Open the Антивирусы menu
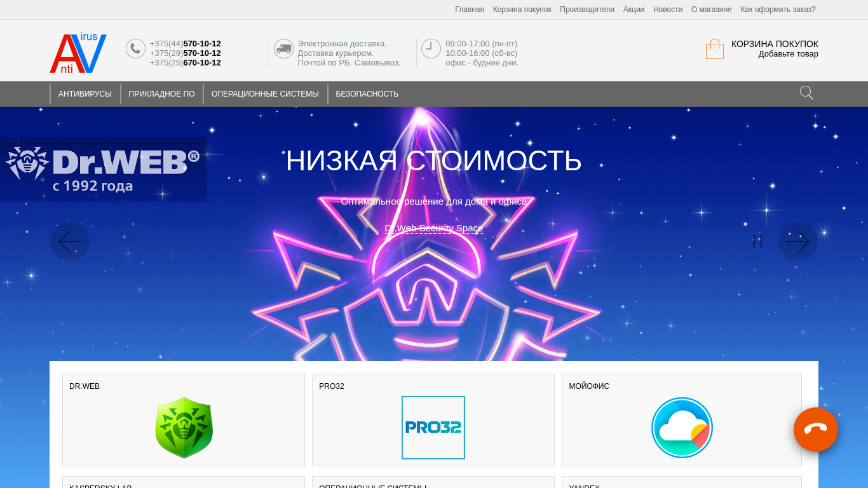868x488 pixels. [x=85, y=94]
